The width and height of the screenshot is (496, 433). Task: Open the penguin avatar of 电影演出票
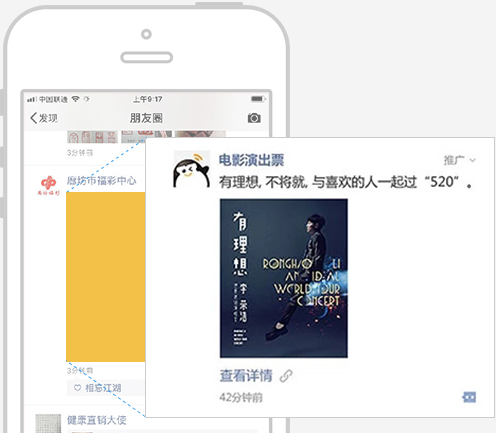click(192, 170)
